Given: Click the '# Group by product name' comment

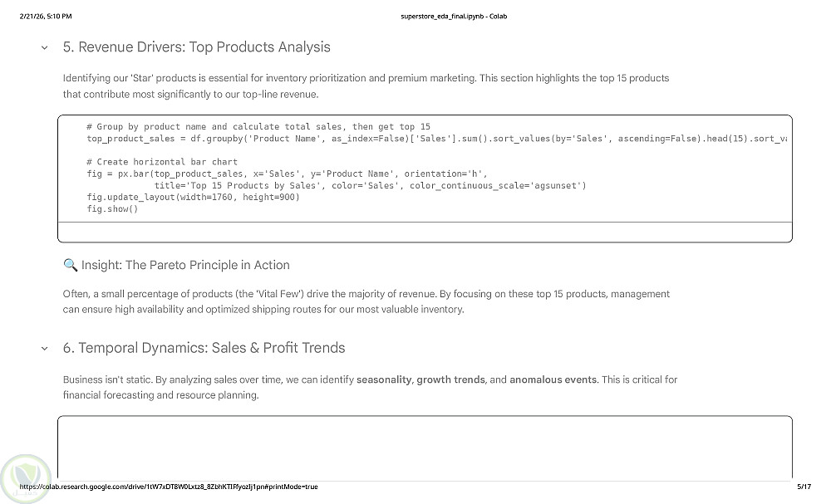Looking at the screenshot, I should click(x=258, y=127).
